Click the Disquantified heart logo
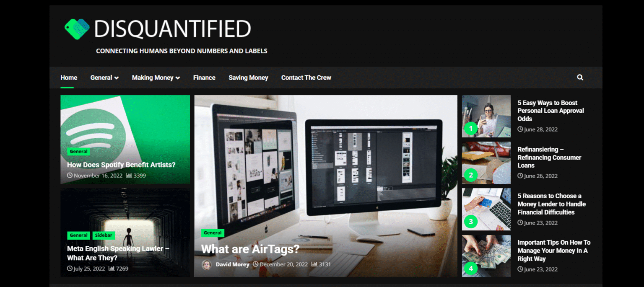Screen dimensions: 644x287 point(77,29)
